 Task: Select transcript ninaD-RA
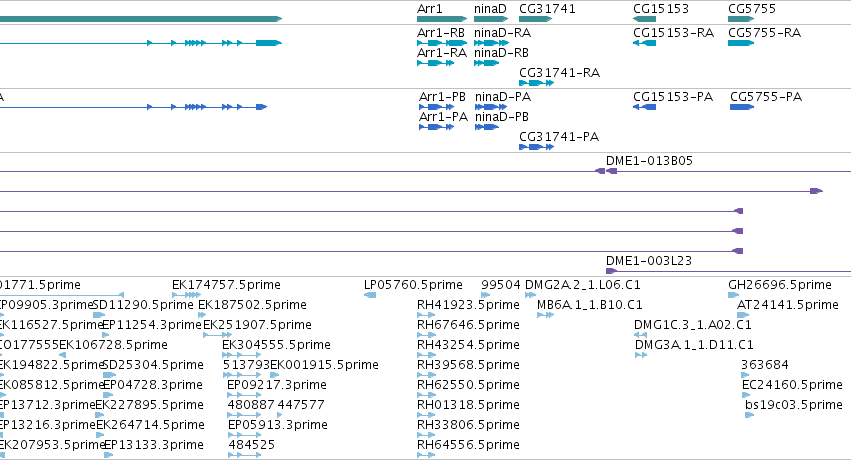(x=502, y=33)
